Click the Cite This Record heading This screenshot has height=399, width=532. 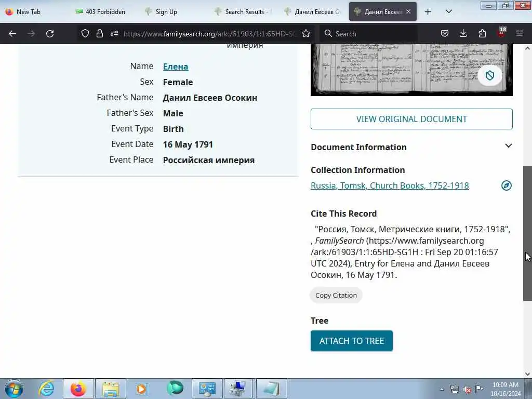point(344,214)
